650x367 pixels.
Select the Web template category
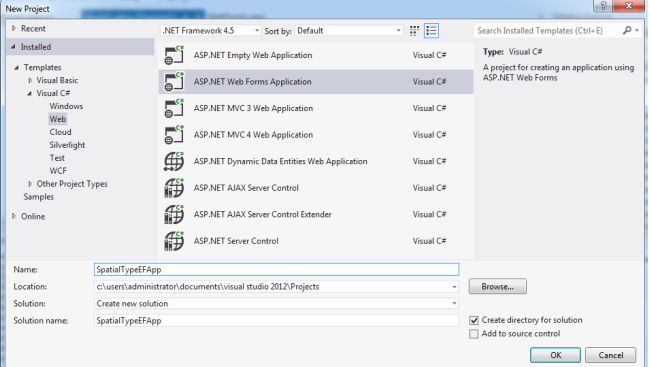58,119
